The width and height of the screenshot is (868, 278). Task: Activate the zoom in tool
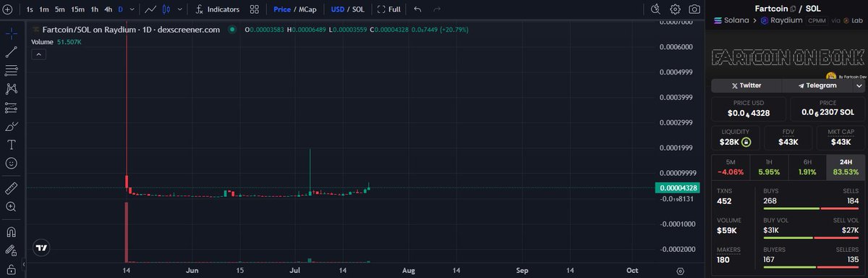12,207
